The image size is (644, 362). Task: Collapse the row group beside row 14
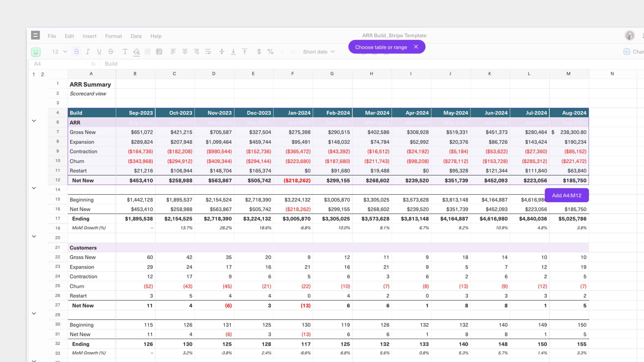(x=34, y=188)
